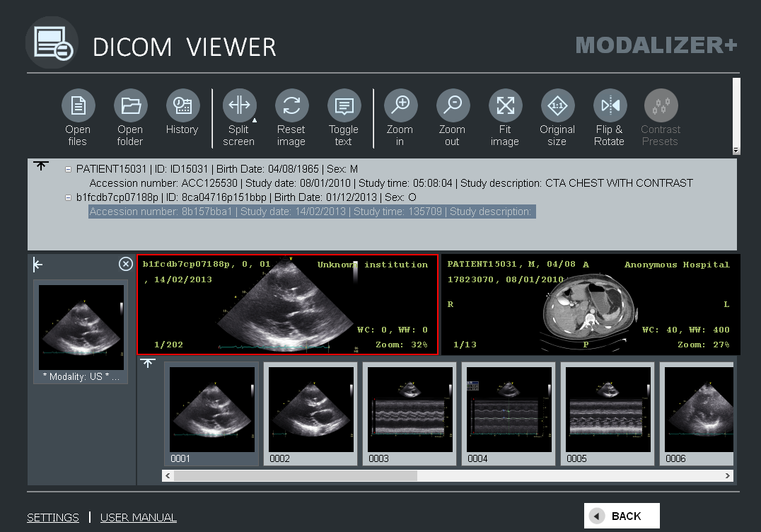Open the SETTINGS link
Viewport: 761px width, 532px height.
53,518
